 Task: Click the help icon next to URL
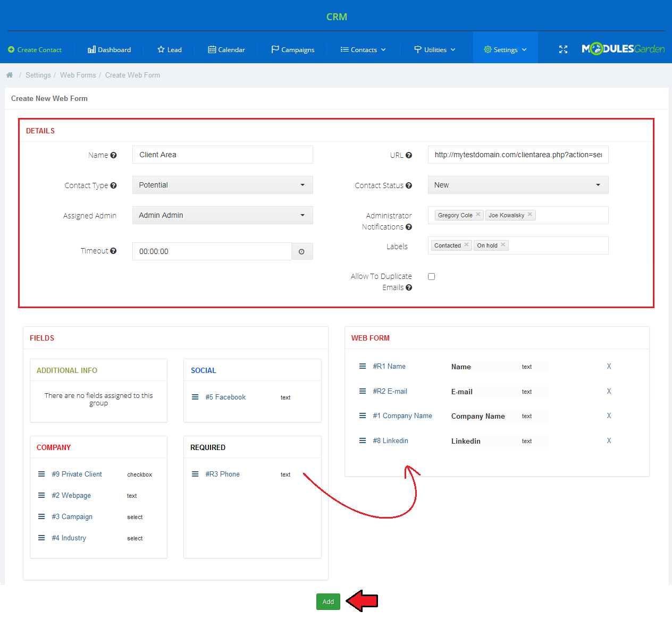[409, 155]
